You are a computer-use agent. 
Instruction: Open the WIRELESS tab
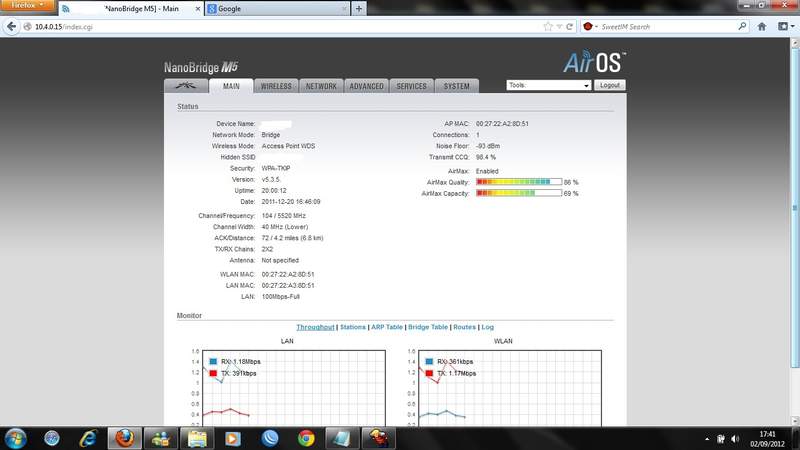point(276,86)
